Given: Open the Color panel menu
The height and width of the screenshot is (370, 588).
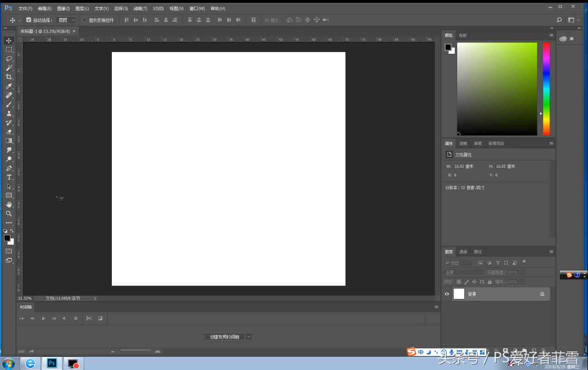Looking at the screenshot, I should 551,35.
